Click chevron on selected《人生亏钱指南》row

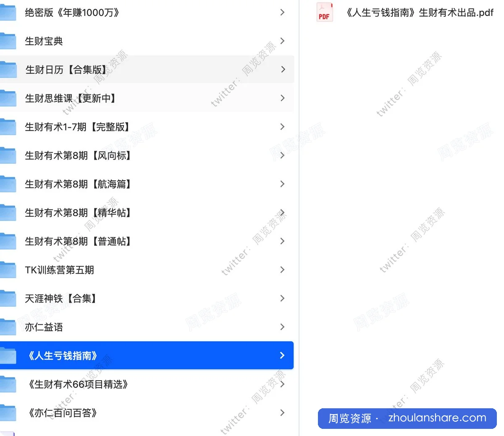282,355
